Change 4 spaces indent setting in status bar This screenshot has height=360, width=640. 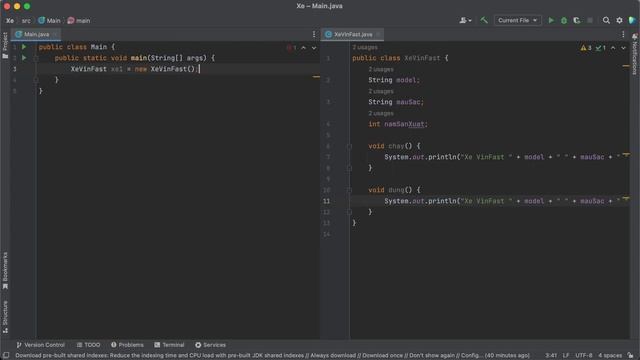click(x=610, y=356)
